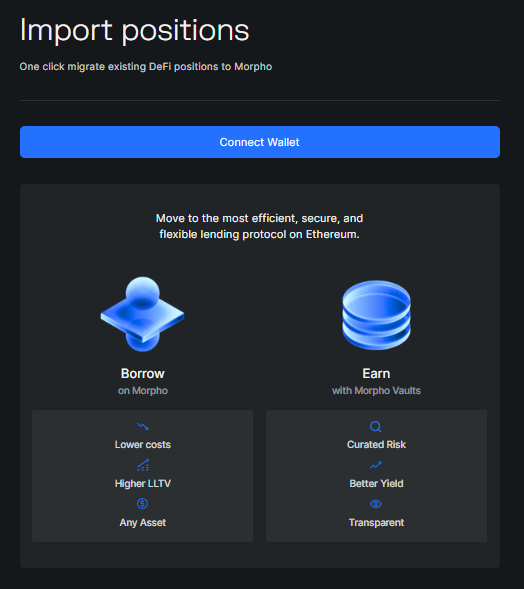Click the Lower costs downward trend icon
The height and width of the screenshot is (589, 524).
pos(143,426)
